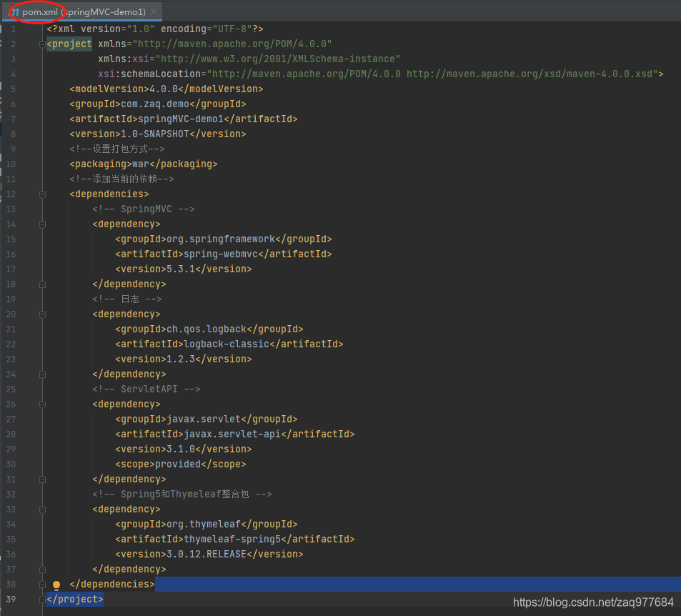Screen dimensions: 681x616
Task: Place cursor on groupId com.zaq.demo
Action: click(x=154, y=104)
